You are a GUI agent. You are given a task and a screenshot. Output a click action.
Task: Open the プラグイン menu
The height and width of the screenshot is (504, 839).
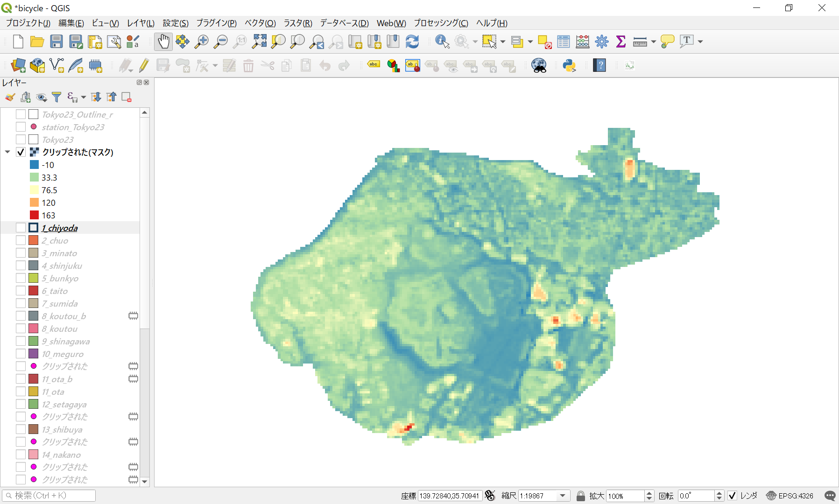[x=216, y=23]
